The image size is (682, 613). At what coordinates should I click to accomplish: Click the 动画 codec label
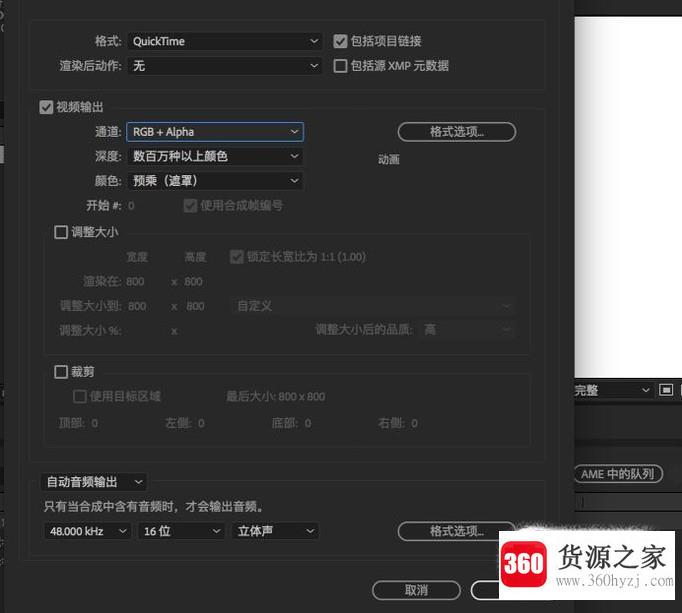389,160
